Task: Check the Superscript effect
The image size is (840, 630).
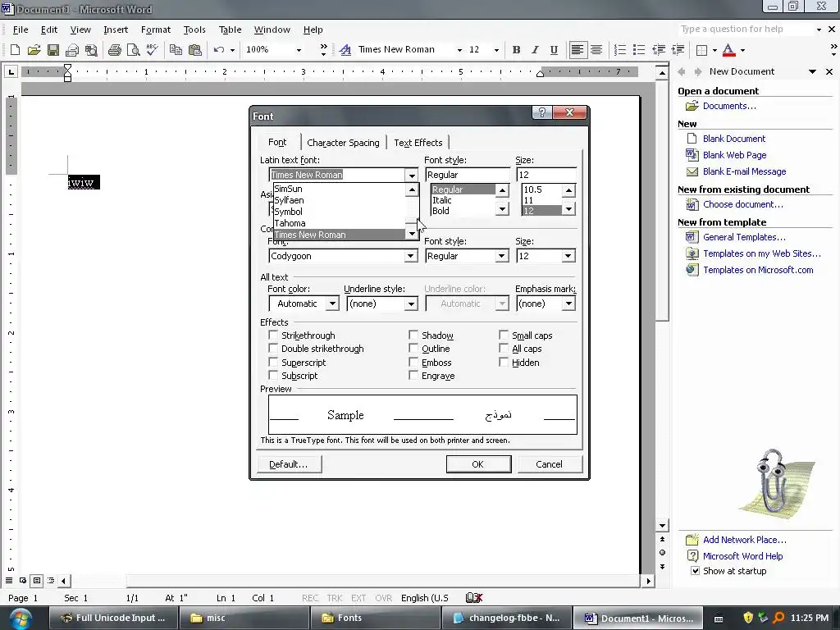Action: coord(272,362)
